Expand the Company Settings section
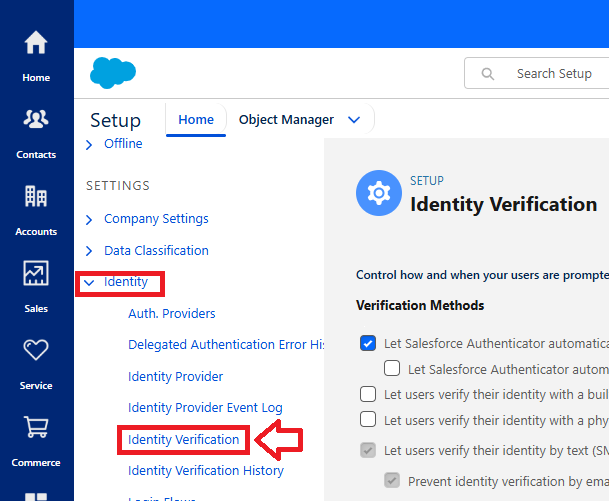This screenshot has width=609, height=501. tap(89, 219)
